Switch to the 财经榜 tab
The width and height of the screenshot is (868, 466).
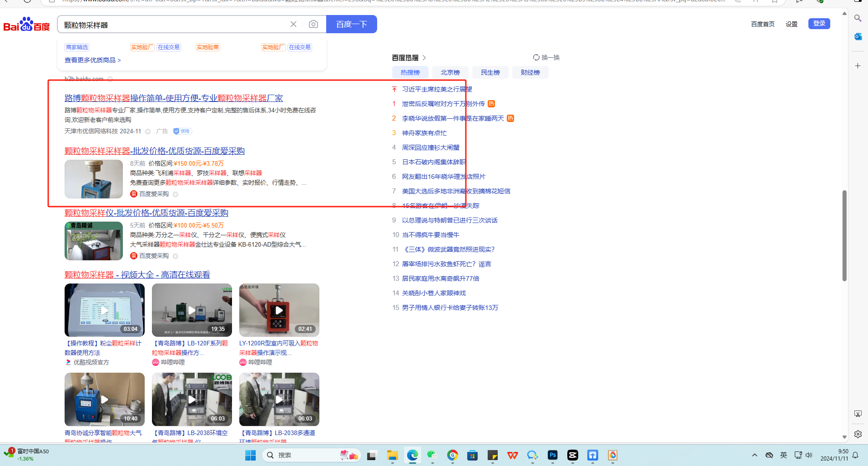tap(530, 72)
